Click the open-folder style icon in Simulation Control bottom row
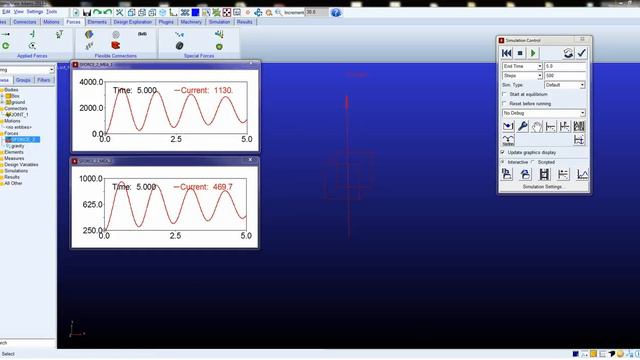 [x=525, y=175]
